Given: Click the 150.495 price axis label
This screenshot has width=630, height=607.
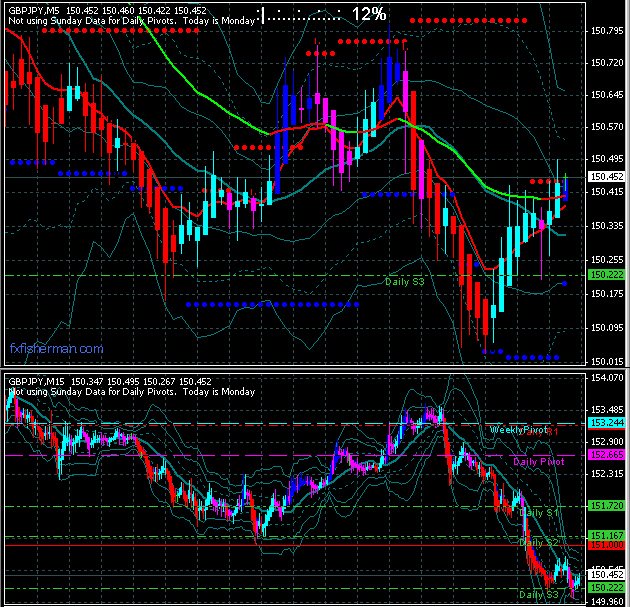Looking at the screenshot, I should click(607, 159).
